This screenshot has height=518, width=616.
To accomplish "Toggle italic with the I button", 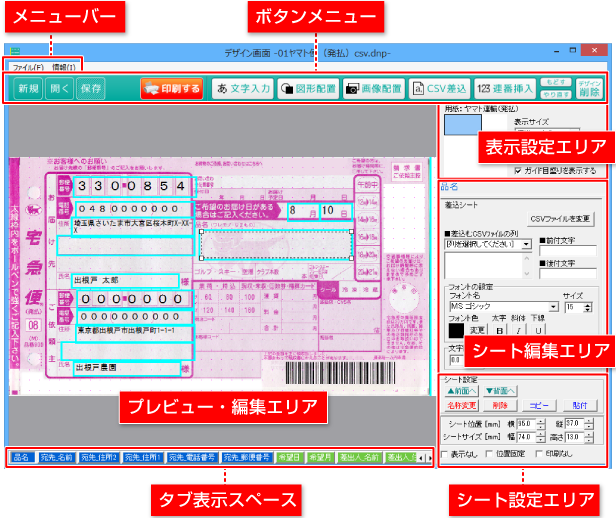I will (519, 331).
